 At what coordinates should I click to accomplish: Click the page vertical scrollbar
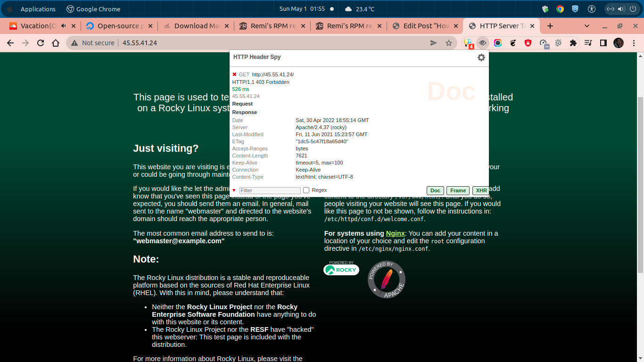[640, 184]
